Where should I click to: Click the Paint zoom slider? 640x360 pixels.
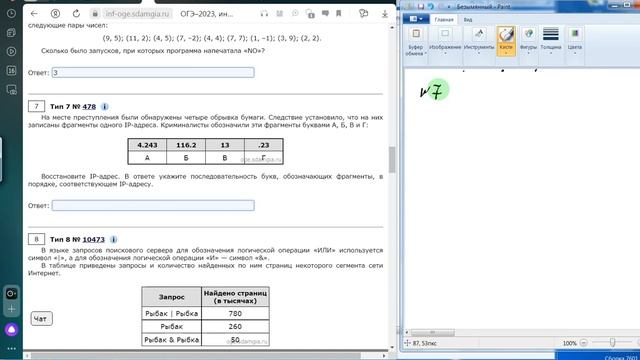tap(613, 343)
